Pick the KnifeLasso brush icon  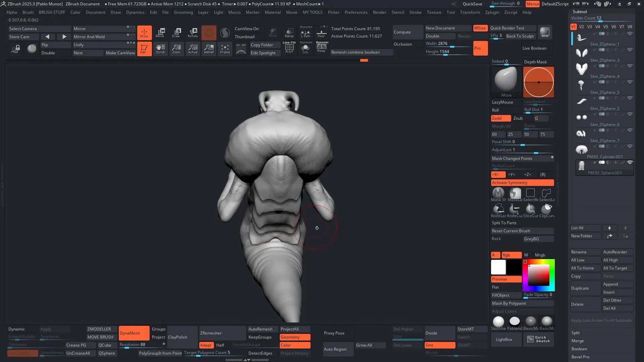tap(498, 209)
